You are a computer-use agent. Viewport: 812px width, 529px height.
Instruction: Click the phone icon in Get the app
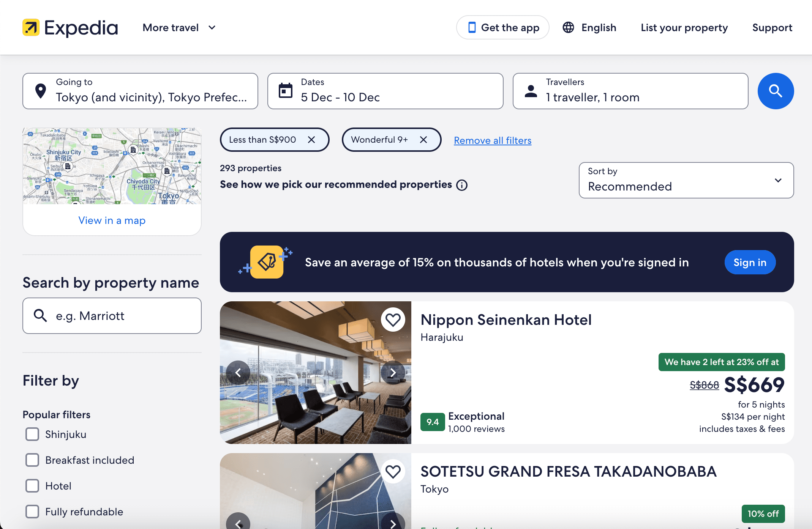(472, 27)
